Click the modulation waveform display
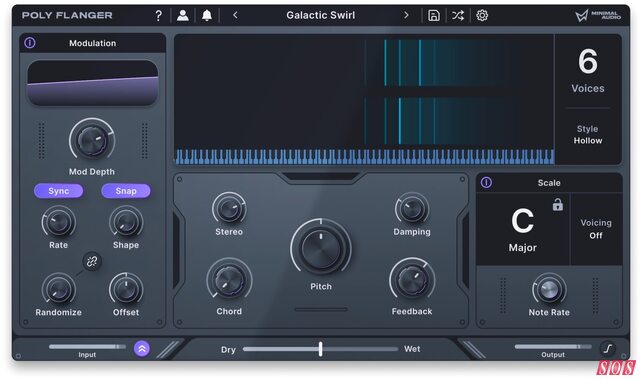 pyautogui.click(x=93, y=83)
